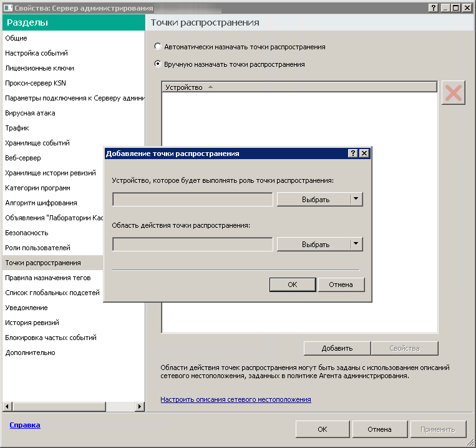476x448 pixels.
Task: Click OK in the add distribution point dialog
Action: 293,285
